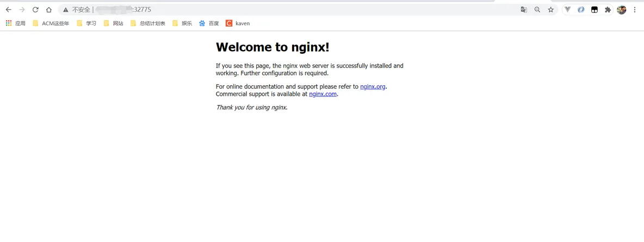Open the 娱乐 bookmark folder
This screenshot has height=242, width=644.
[x=182, y=23]
